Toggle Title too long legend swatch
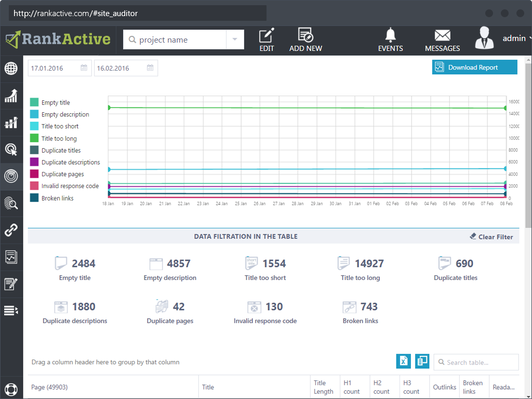Image resolution: width=532 pixels, height=399 pixels. pyautogui.click(x=34, y=138)
